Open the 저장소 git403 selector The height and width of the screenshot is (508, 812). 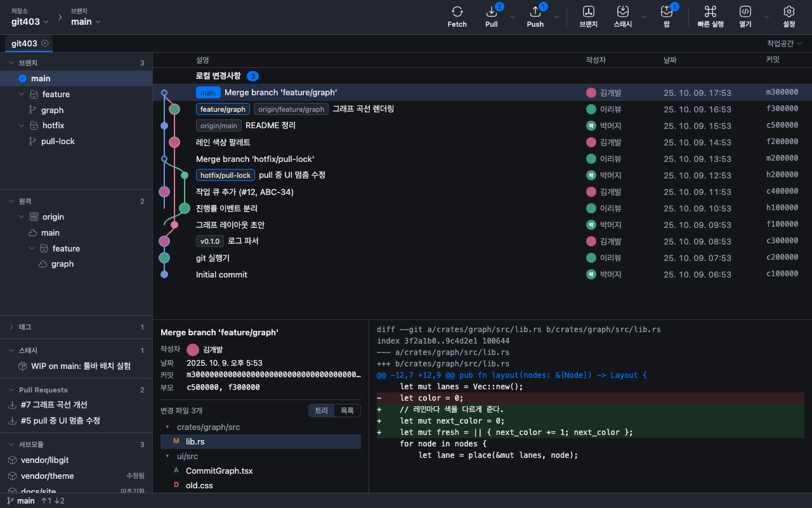pyautogui.click(x=30, y=17)
